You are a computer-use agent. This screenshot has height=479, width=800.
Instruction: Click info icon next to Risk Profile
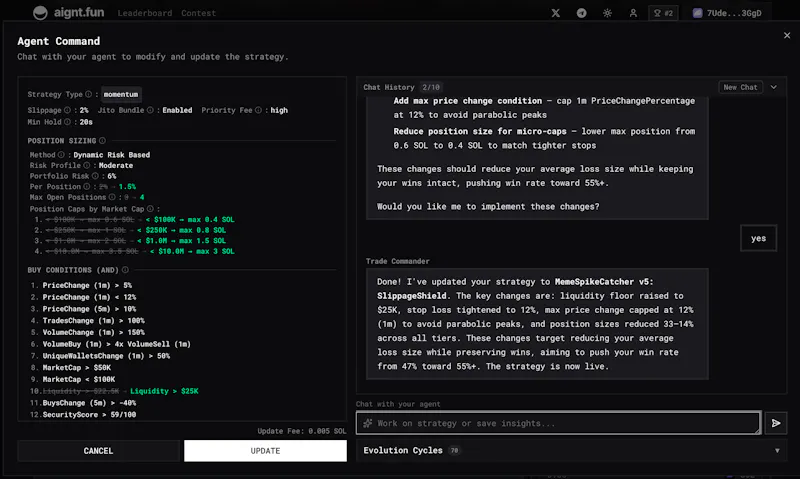click(x=87, y=165)
